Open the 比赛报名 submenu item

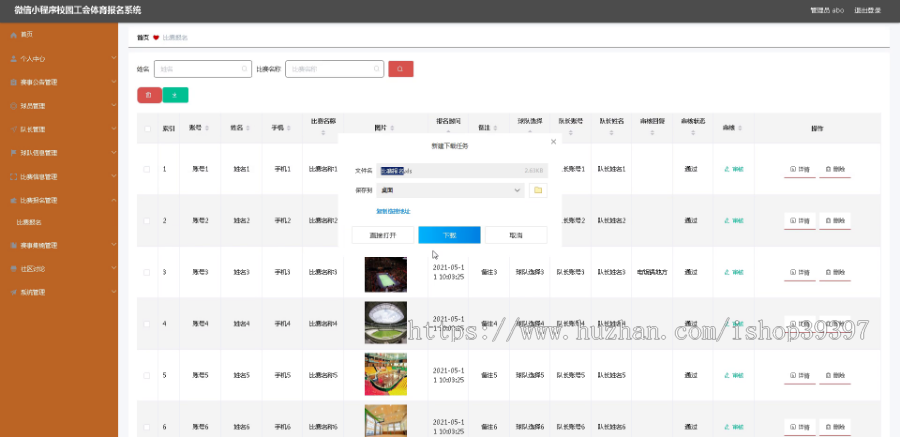59,222
